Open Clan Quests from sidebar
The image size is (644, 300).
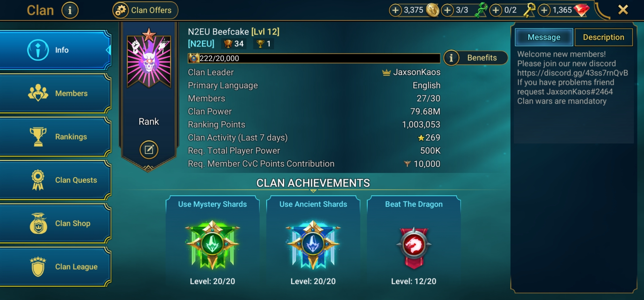[55, 180]
